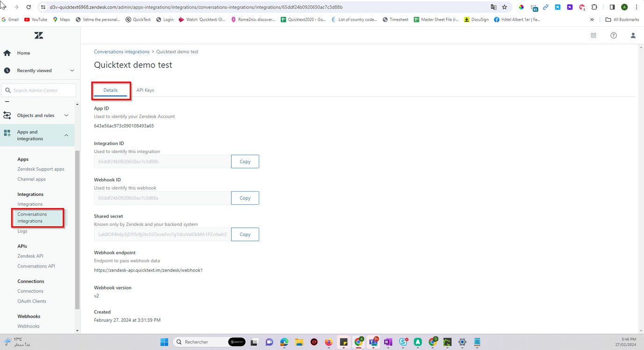This screenshot has height=350, width=644.
Task: Open the Zendesk products grid icon
Action: point(593,35)
